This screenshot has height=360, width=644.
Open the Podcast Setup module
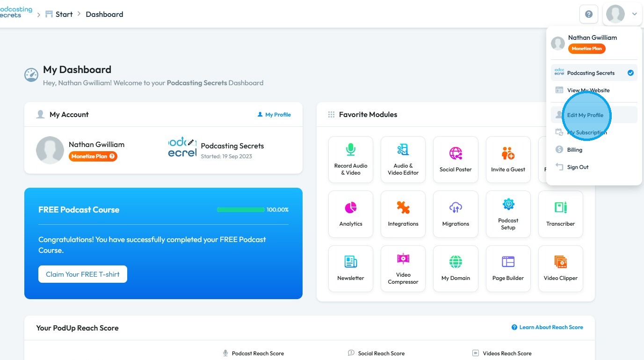[x=508, y=213]
